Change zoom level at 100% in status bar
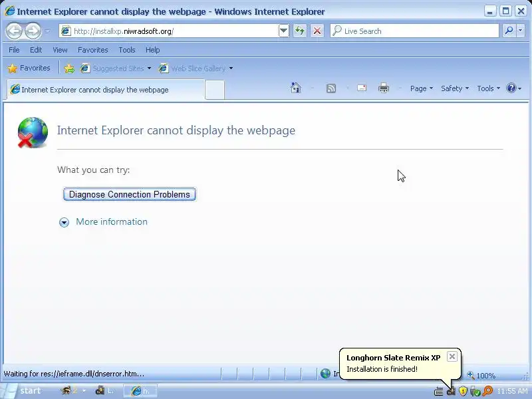The height and width of the screenshot is (399, 532). pyautogui.click(x=481, y=375)
